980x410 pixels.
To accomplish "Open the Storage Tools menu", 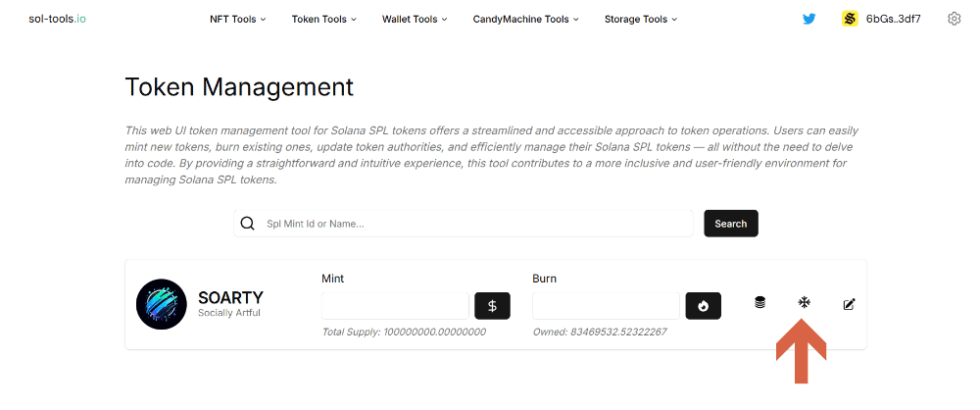I will click(640, 19).
